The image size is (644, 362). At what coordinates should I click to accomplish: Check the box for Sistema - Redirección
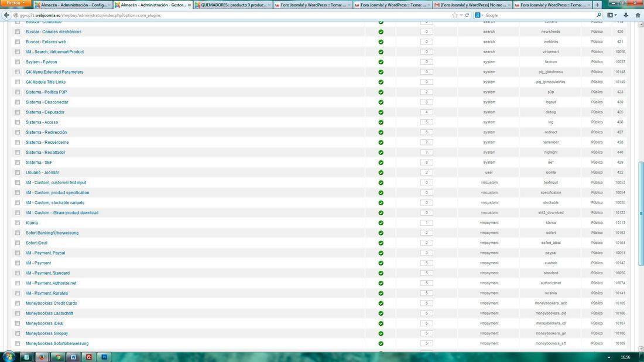coord(17,132)
